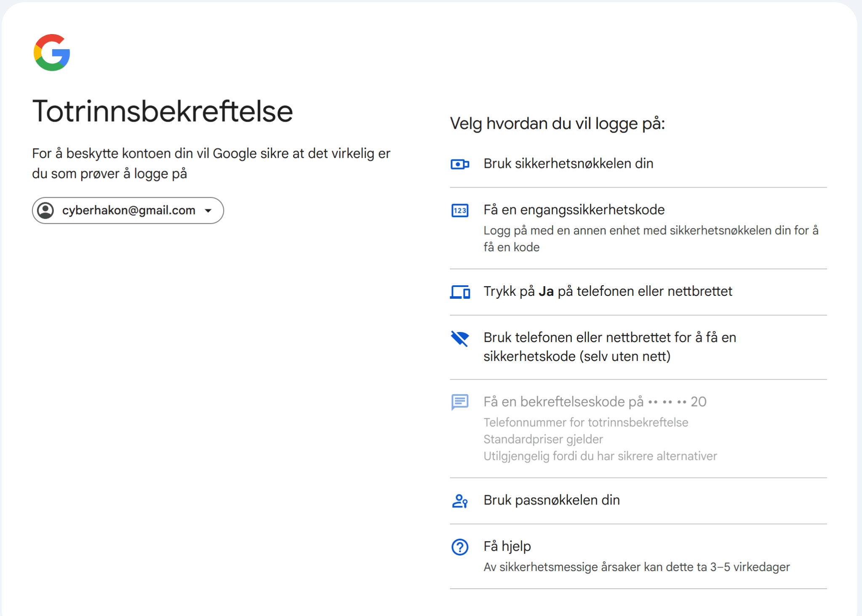Click 'Få hjelp' link

point(507,546)
